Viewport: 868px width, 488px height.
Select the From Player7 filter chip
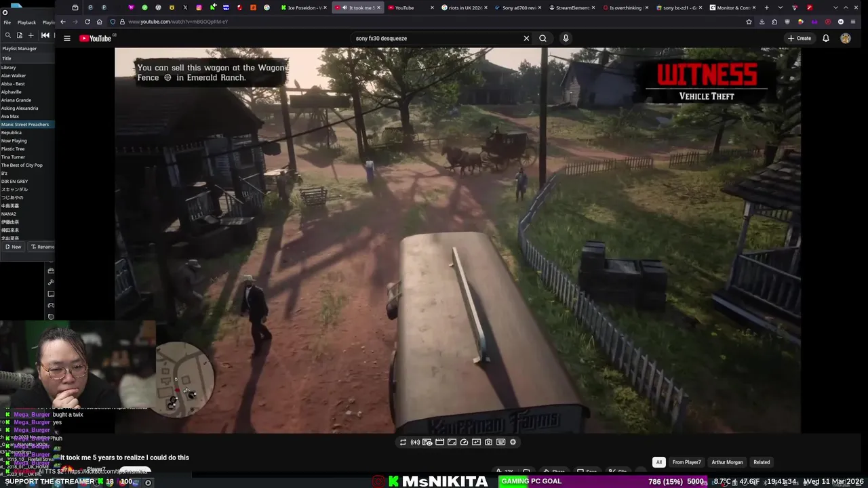coord(686,462)
